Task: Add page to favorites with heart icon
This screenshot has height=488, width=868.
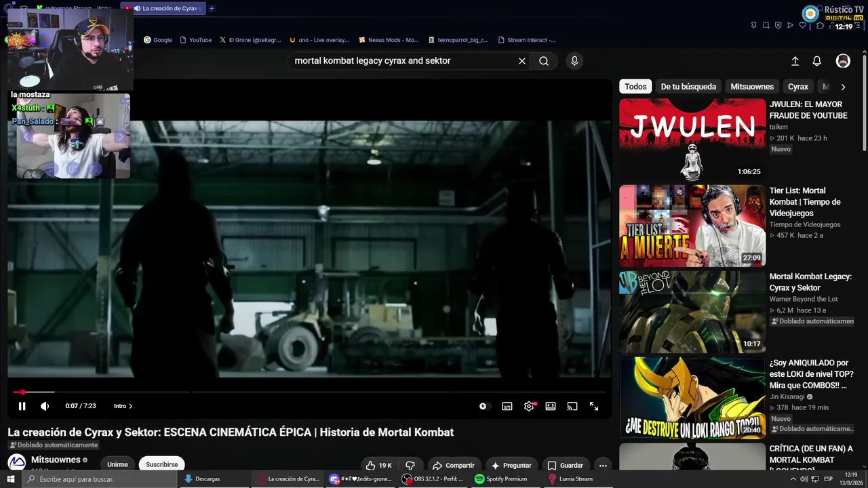Action: click(x=803, y=25)
